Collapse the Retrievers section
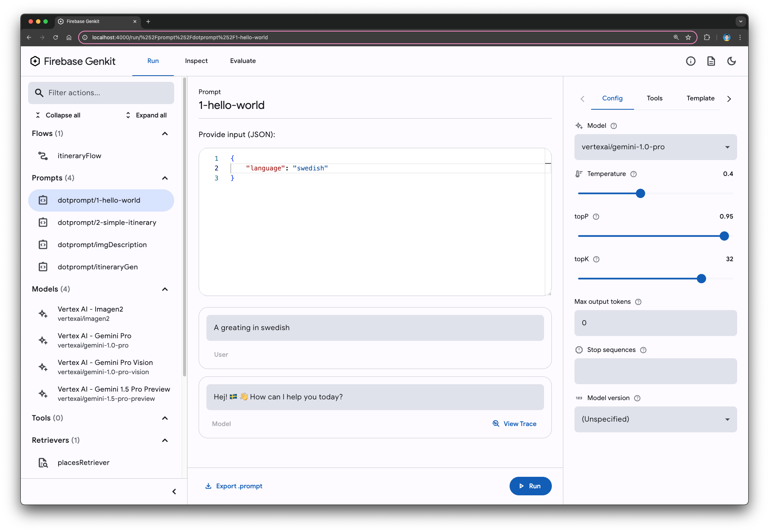The image size is (769, 532). (x=165, y=440)
